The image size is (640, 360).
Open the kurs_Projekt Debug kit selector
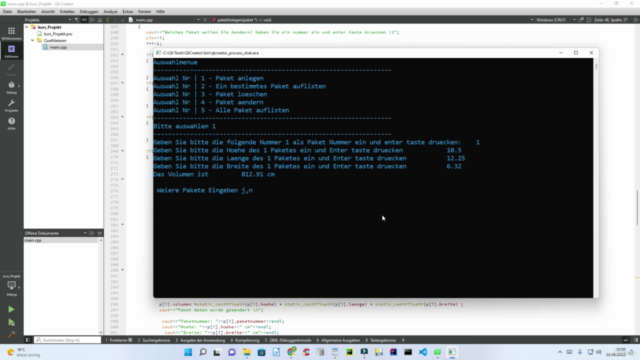(11, 285)
